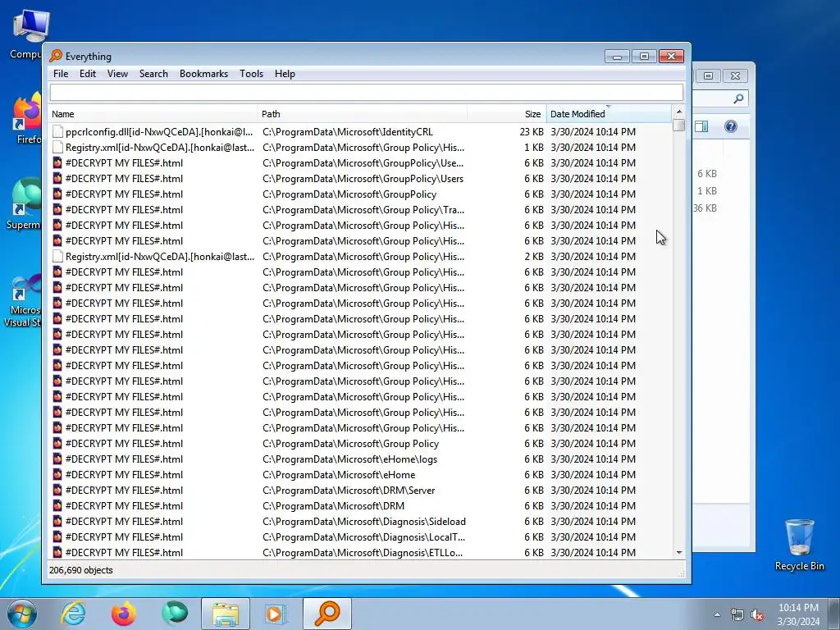
Task: Select the ransom note in eHome\logs
Action: (359, 459)
